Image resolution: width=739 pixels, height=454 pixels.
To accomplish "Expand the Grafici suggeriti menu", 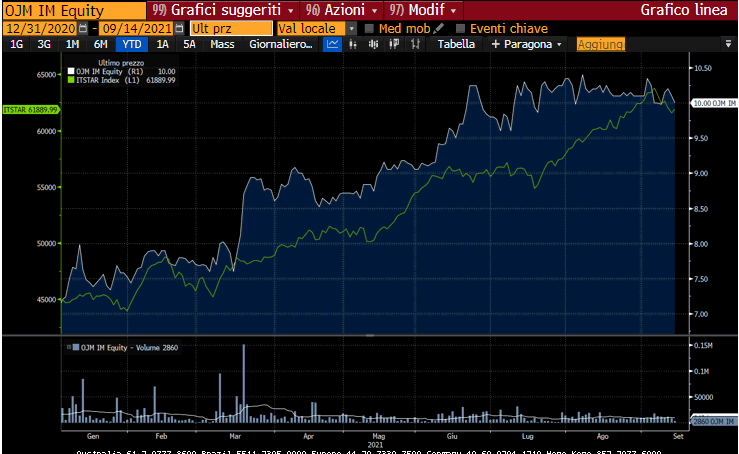I will [x=222, y=10].
